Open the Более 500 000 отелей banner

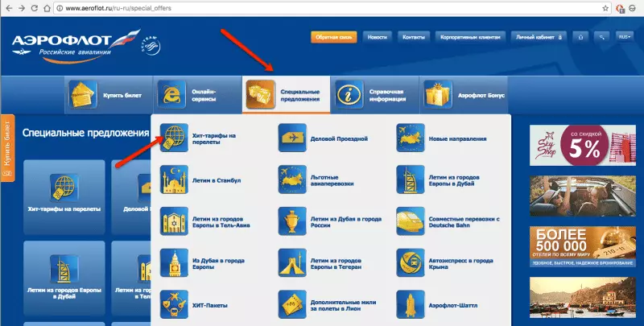(582, 247)
